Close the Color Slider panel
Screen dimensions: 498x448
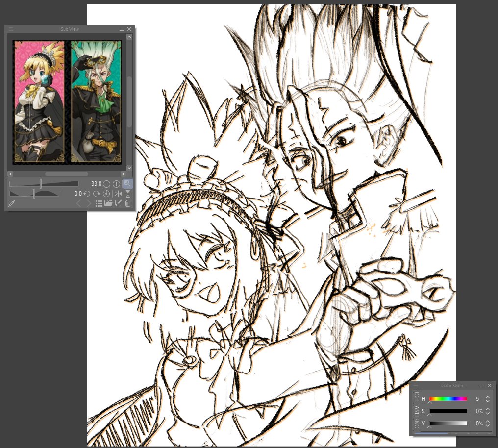pos(490,386)
